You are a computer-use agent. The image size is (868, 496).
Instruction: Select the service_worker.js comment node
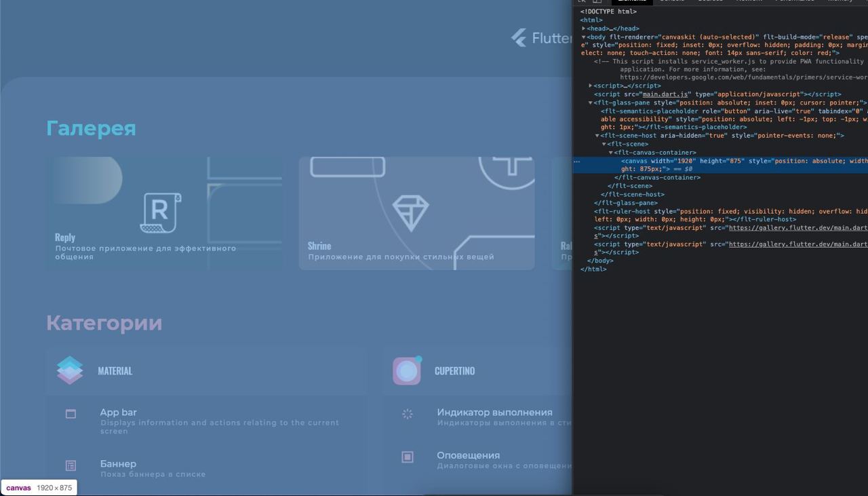coord(730,69)
